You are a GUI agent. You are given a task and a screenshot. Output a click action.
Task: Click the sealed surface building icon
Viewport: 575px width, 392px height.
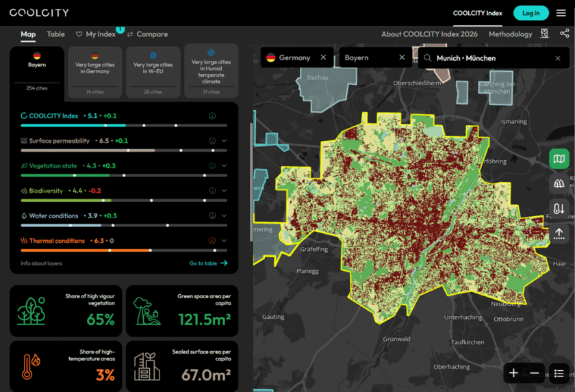(x=147, y=367)
